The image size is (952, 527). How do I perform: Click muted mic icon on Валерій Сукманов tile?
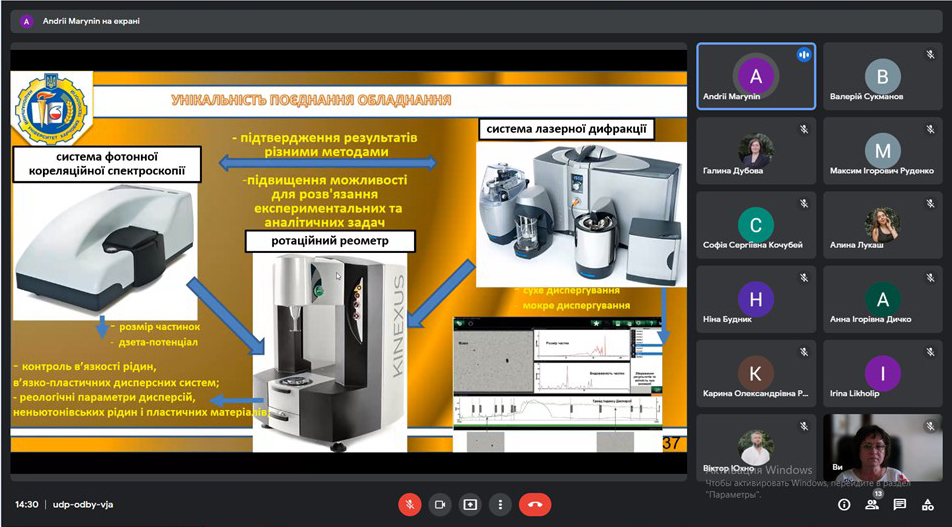coord(930,55)
